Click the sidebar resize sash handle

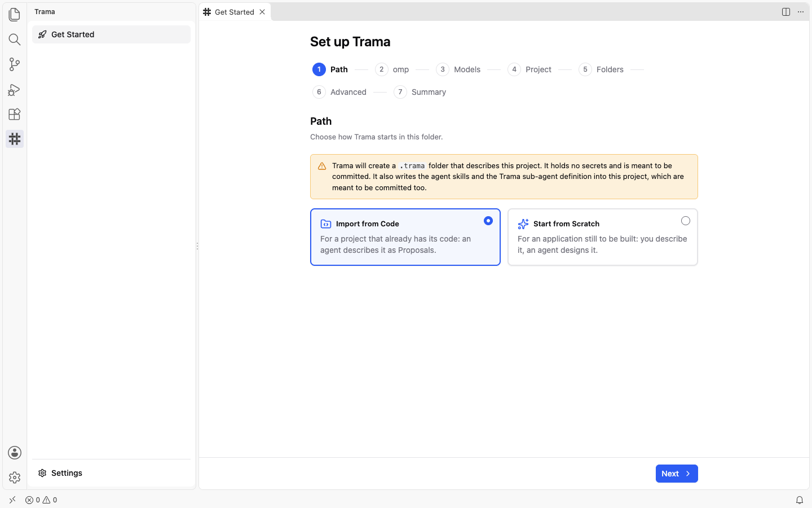point(197,246)
